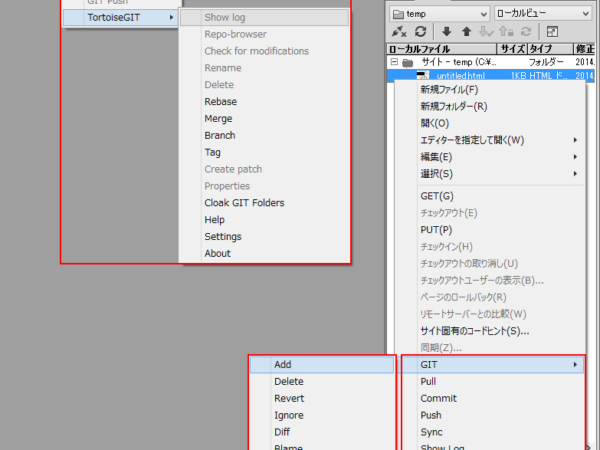Screen dimensions: 600x450
Task: Open the GIT submenu in context menu
Action: pos(493,365)
